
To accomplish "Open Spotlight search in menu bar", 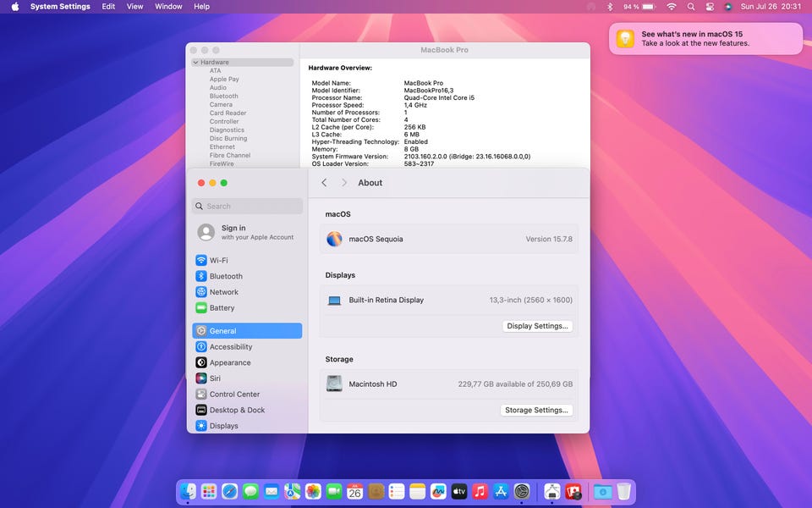I will (691, 7).
